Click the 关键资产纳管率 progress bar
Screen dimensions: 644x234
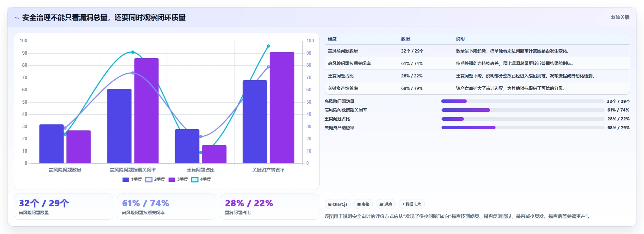[523, 127]
